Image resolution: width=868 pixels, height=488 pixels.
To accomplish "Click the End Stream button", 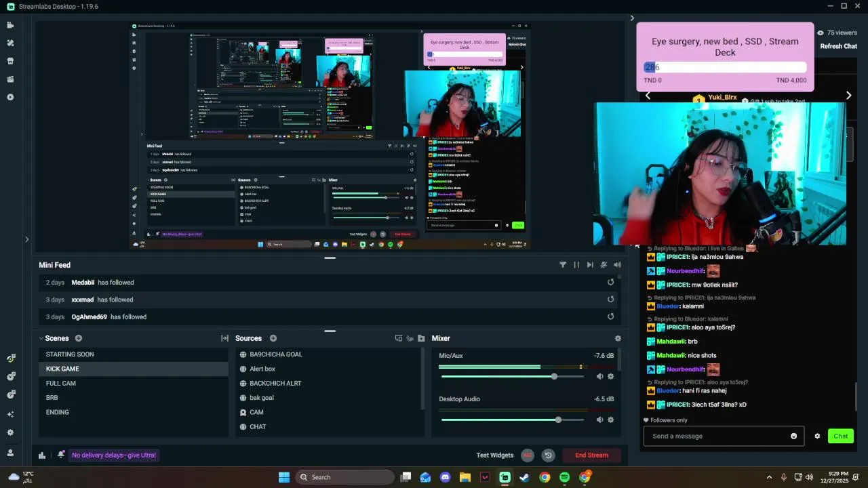I will pos(591,455).
